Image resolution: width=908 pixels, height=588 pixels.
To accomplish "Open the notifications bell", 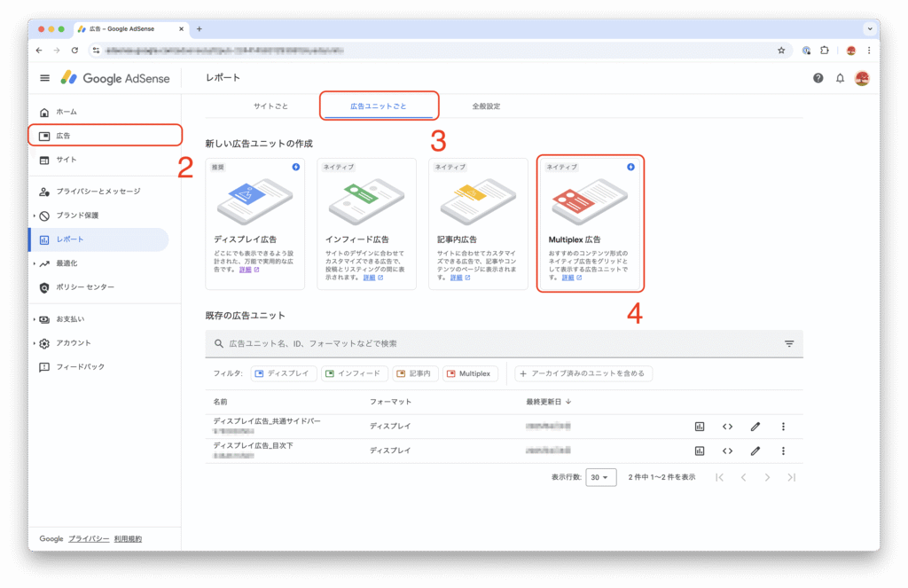I will click(840, 78).
